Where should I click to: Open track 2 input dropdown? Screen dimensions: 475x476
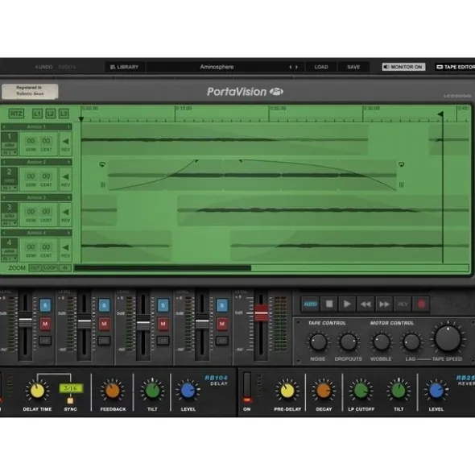pyautogui.click(x=10, y=188)
